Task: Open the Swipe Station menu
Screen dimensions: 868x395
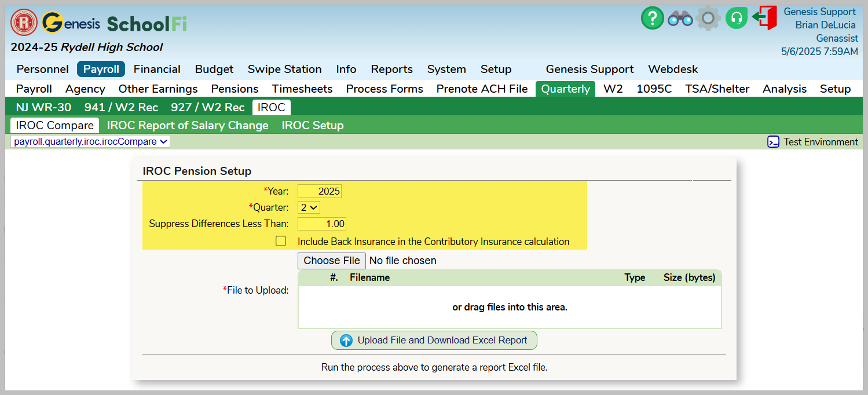Action: [x=285, y=69]
